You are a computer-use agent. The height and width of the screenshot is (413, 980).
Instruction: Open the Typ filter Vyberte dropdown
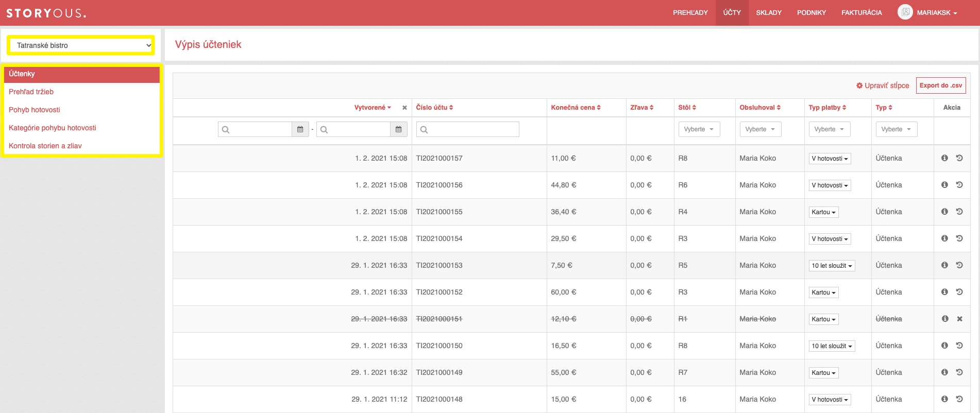897,129
